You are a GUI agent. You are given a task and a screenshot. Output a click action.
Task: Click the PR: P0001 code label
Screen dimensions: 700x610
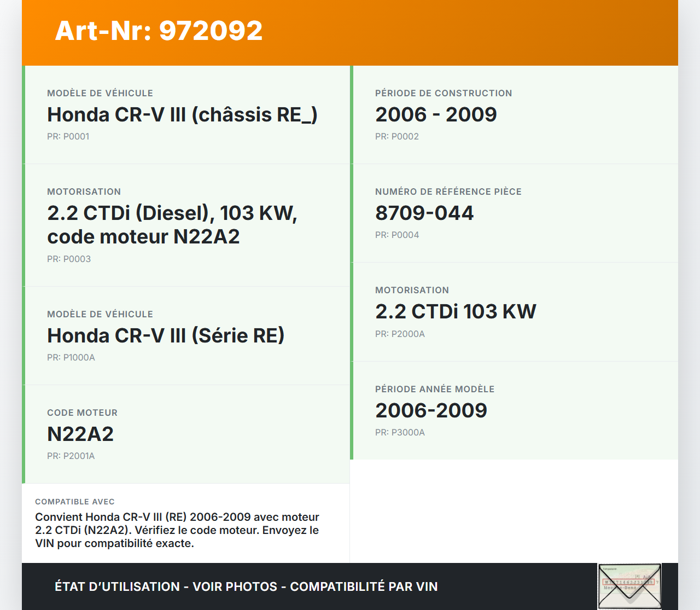(x=68, y=137)
